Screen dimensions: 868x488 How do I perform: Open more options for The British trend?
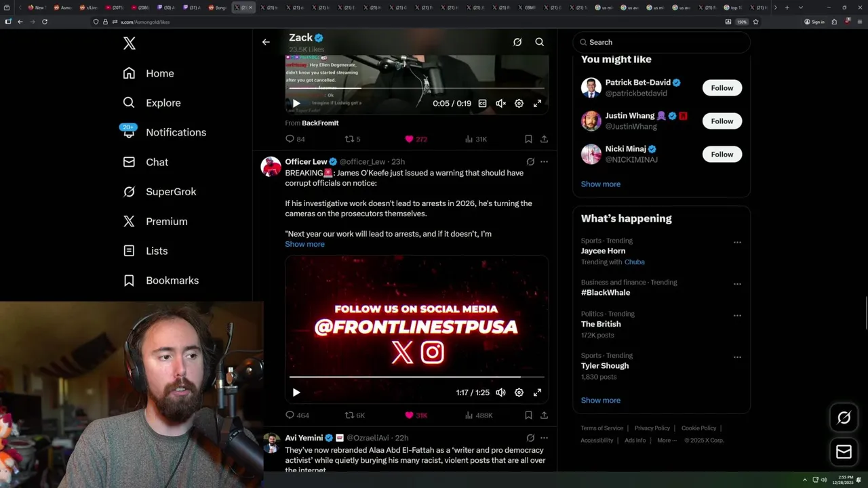click(737, 315)
